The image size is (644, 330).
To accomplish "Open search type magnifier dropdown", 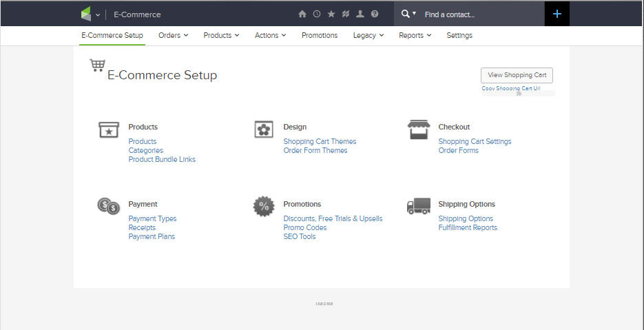I will [x=408, y=14].
